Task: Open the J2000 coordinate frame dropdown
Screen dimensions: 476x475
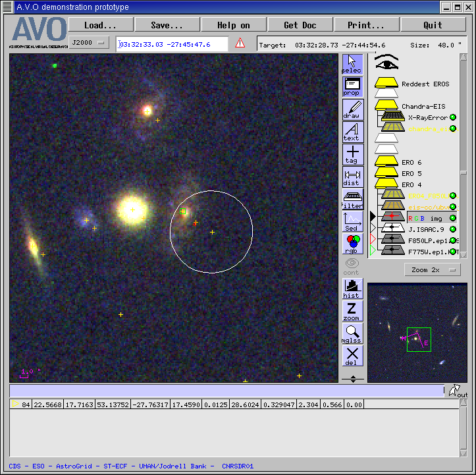Action: [90, 43]
